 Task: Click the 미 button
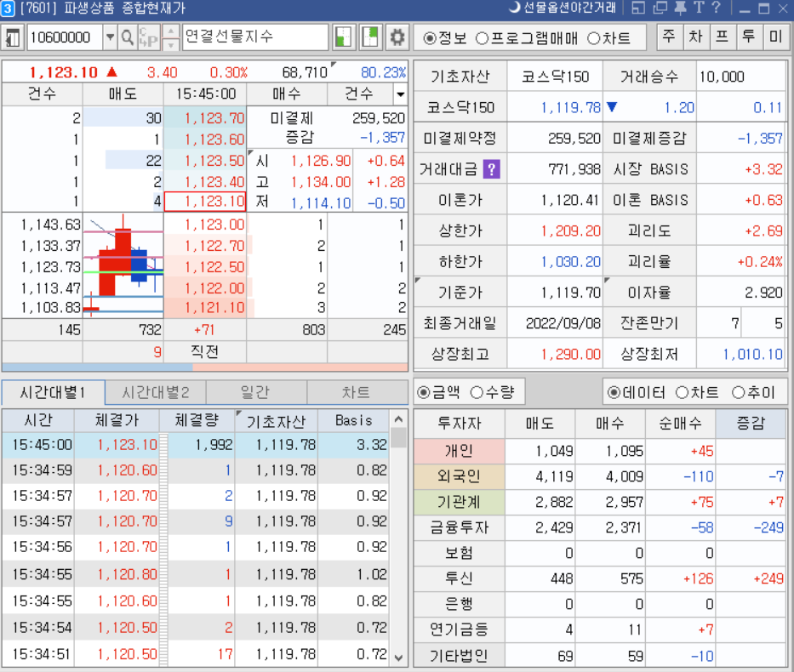775,37
